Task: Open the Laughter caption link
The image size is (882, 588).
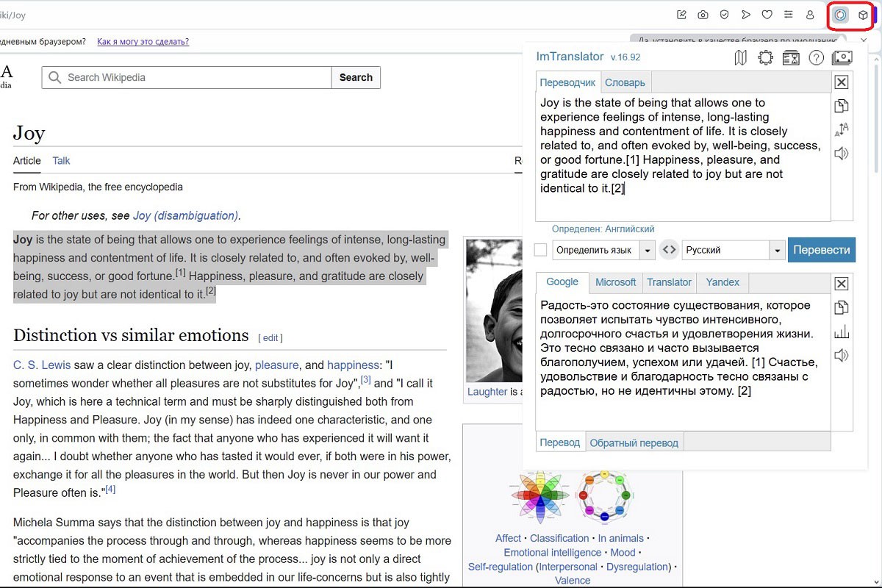Action: click(x=487, y=392)
